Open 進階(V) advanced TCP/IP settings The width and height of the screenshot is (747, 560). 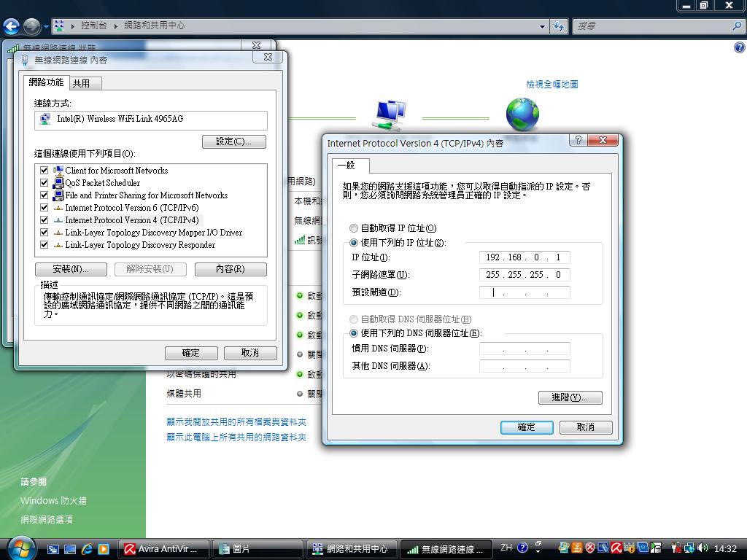570,397
